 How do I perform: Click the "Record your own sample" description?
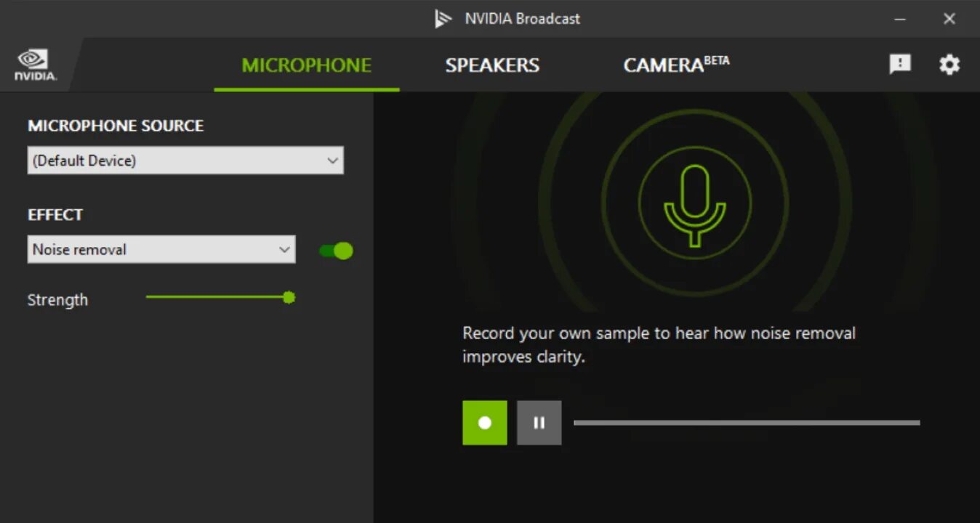click(659, 345)
